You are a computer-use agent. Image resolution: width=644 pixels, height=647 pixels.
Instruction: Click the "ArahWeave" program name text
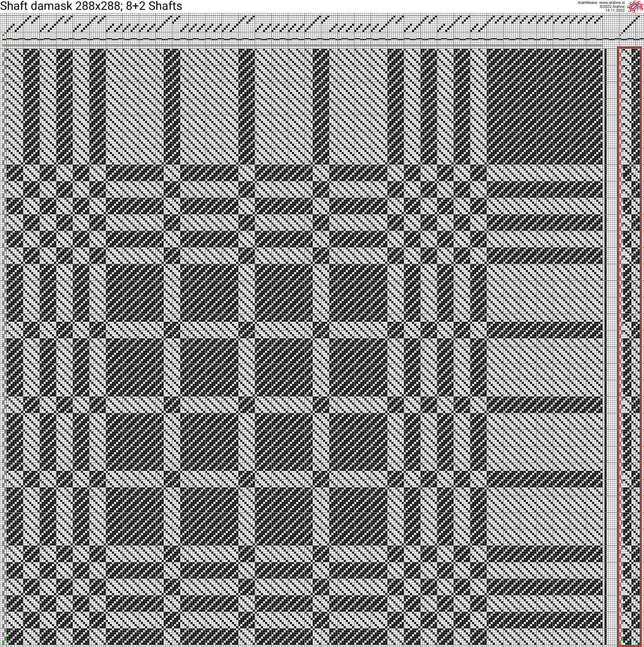pyautogui.click(x=587, y=2)
